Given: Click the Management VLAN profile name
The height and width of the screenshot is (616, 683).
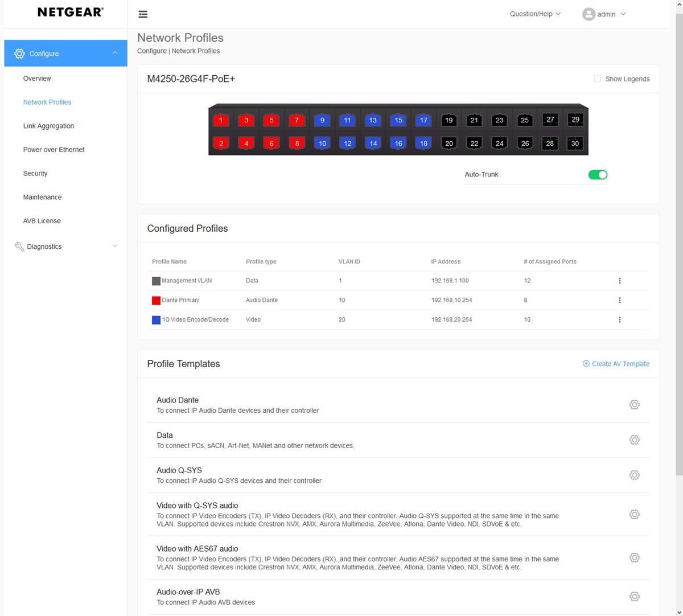Looking at the screenshot, I should tap(187, 281).
